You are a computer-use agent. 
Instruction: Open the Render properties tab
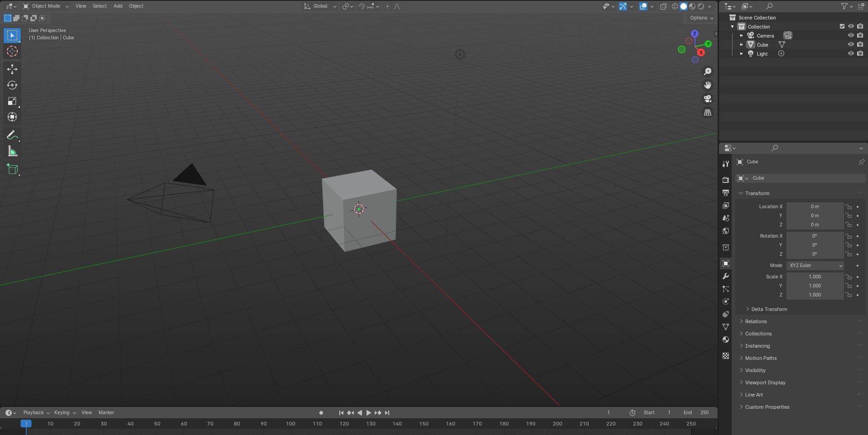pos(726,180)
